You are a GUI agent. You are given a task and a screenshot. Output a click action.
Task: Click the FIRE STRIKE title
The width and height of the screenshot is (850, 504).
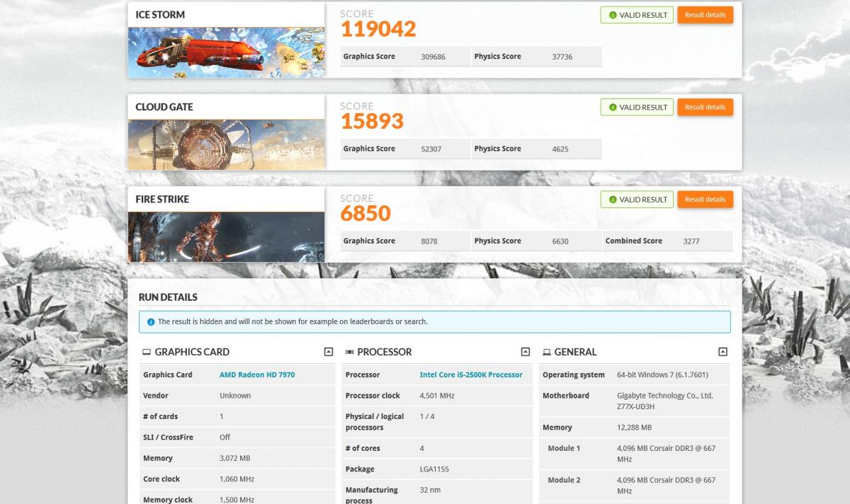click(x=162, y=199)
